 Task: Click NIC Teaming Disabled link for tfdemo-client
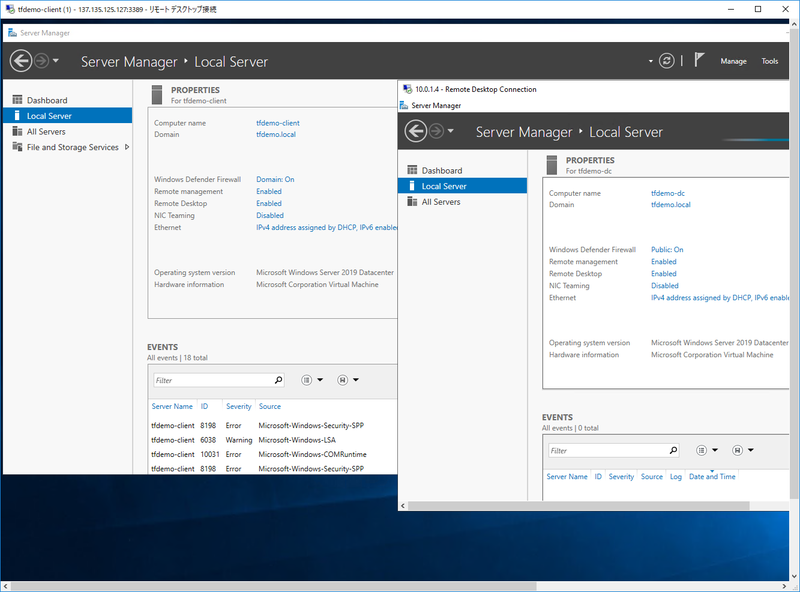click(x=270, y=215)
